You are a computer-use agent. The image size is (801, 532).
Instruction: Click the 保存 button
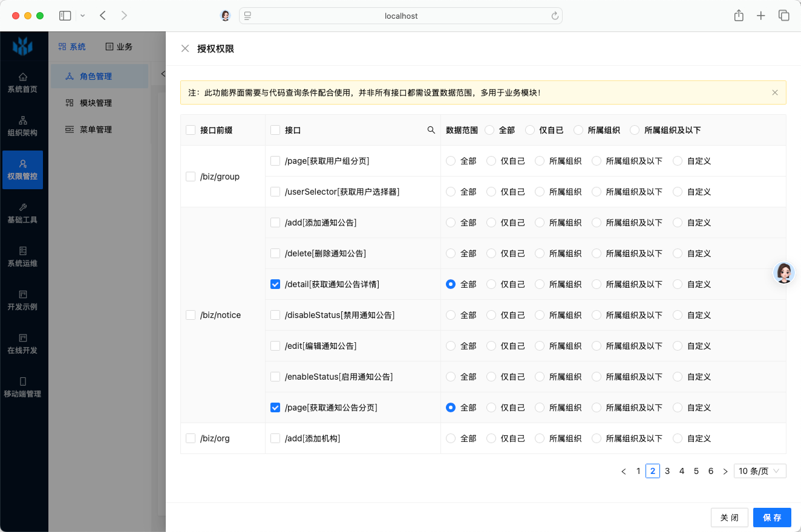point(772,517)
